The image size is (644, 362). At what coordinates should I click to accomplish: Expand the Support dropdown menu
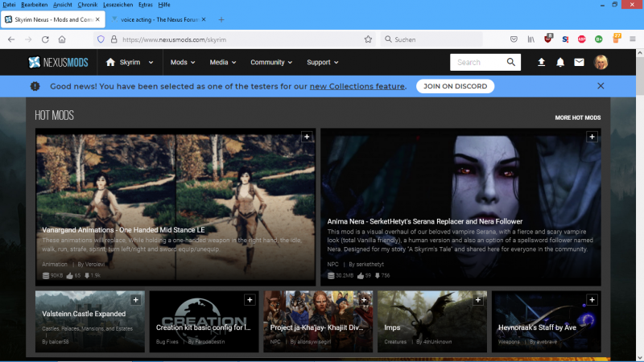coord(323,63)
